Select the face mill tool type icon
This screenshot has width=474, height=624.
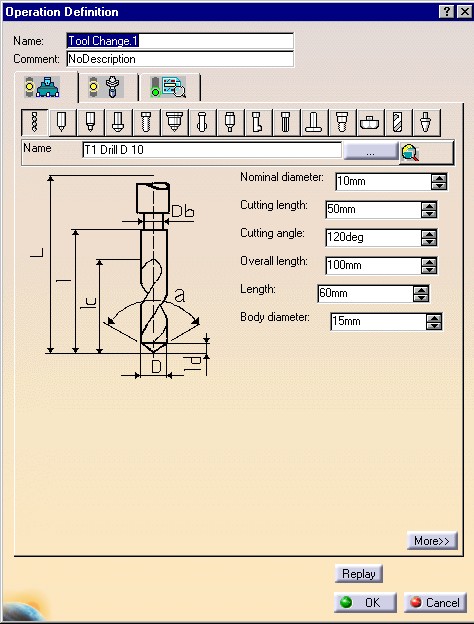370,122
